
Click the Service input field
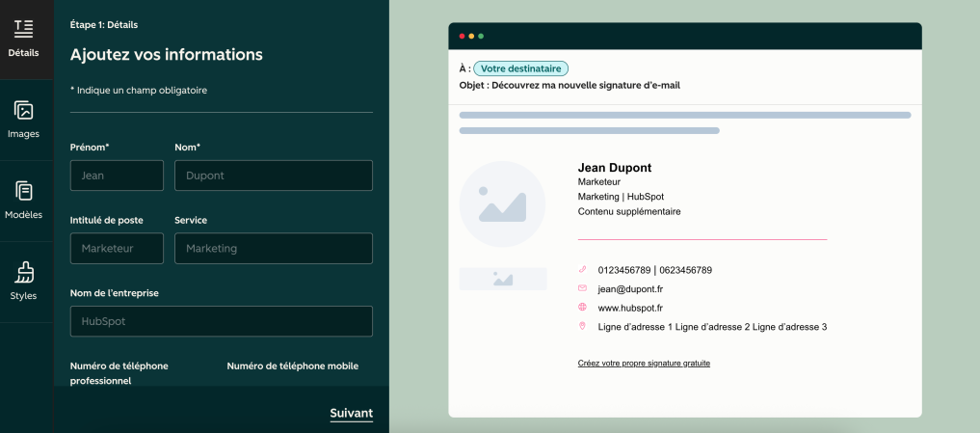[274, 249]
